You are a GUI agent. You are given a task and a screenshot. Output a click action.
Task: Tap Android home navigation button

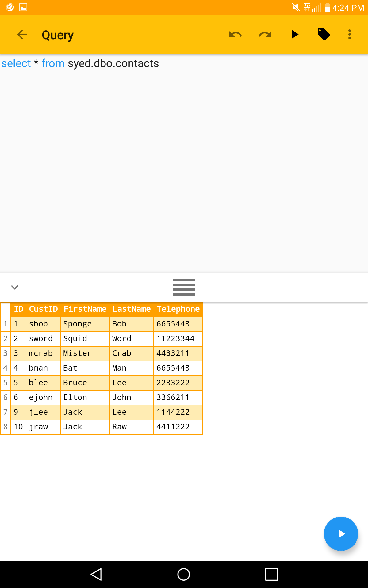click(x=184, y=574)
